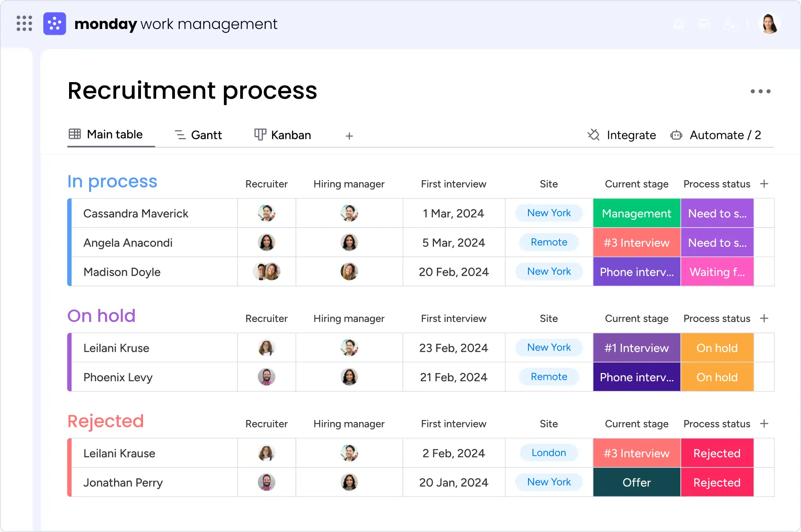
Task: Switch to the Kanban view tab
Action: pos(282,135)
